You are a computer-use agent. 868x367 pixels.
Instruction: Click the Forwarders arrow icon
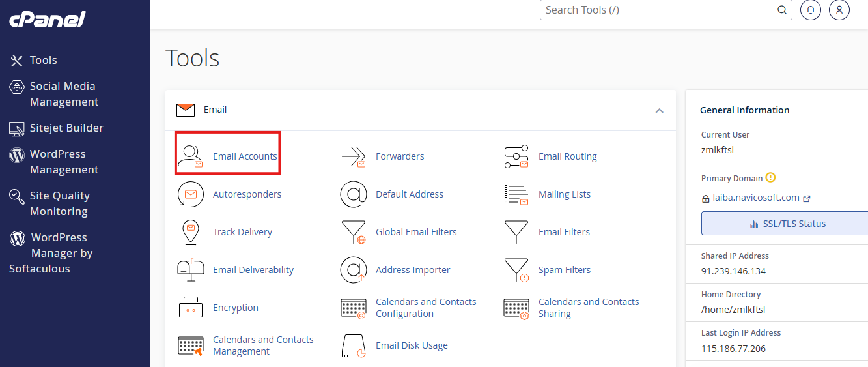point(354,156)
